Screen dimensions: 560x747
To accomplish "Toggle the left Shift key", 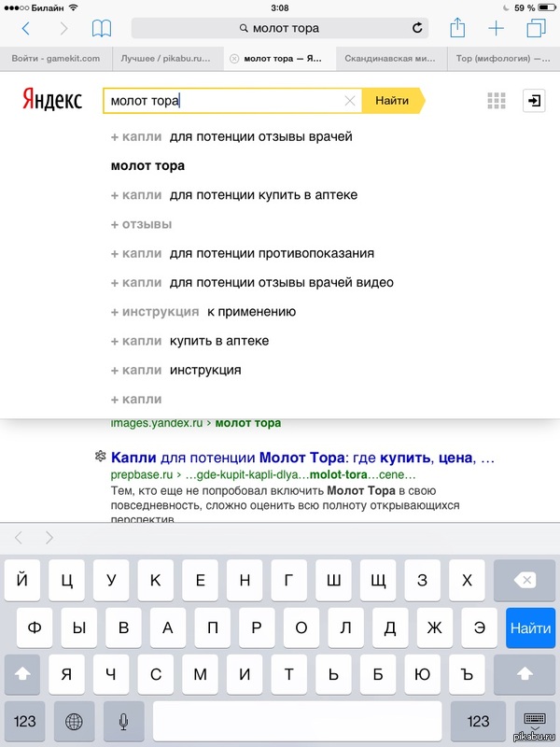I will point(24,674).
